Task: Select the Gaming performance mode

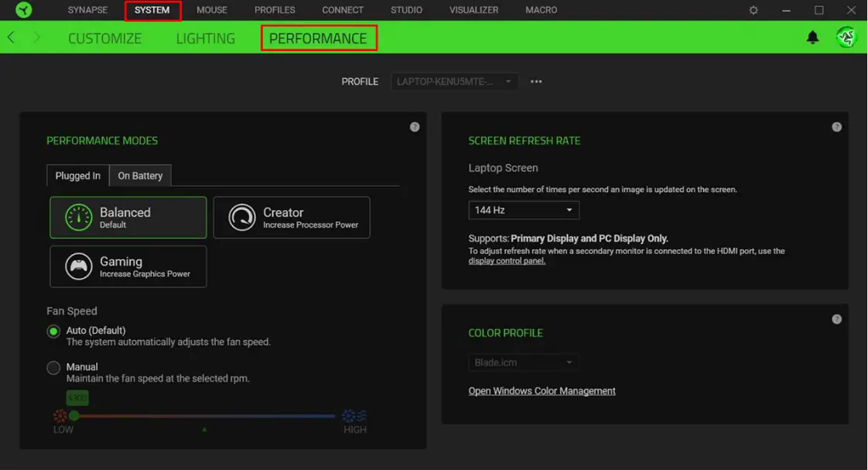Action: [128, 266]
